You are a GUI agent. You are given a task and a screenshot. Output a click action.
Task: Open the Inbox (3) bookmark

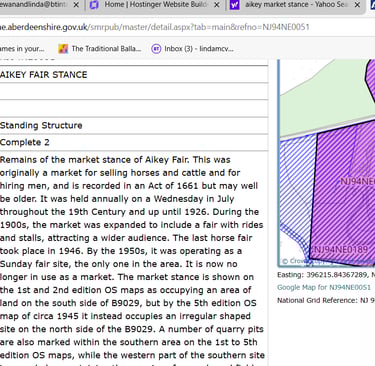193,49
